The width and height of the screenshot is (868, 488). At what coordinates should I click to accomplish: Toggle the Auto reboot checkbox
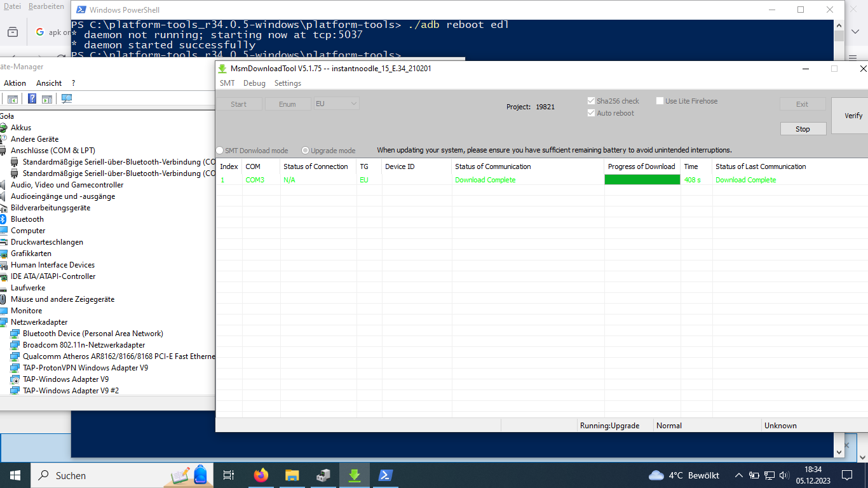click(592, 113)
